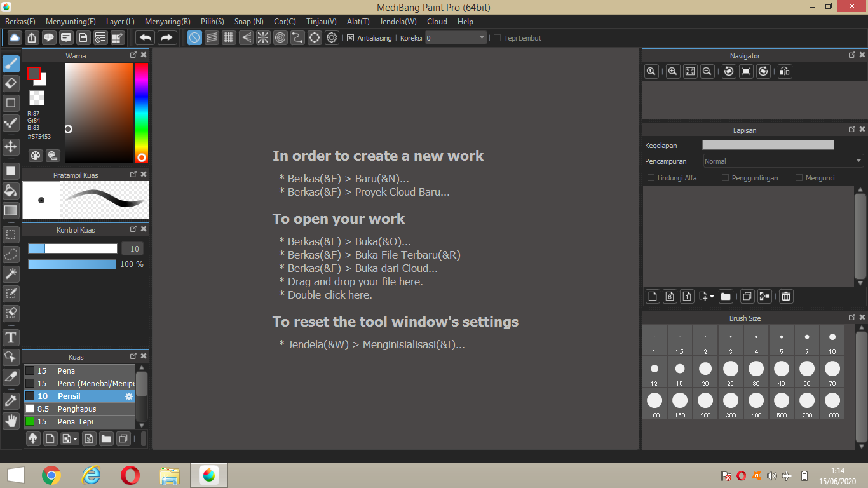The height and width of the screenshot is (488, 868).
Task: Open Google Chrome from the taskbar
Action: point(51,475)
